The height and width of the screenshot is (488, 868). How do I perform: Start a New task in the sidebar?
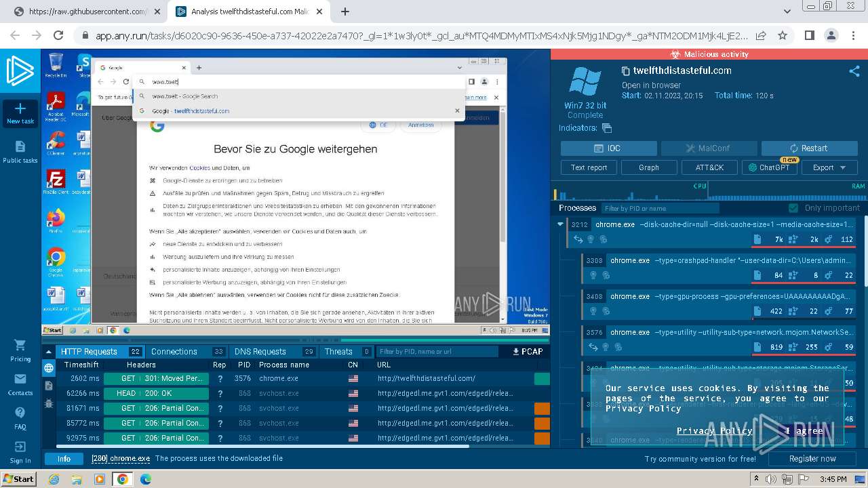[20, 113]
